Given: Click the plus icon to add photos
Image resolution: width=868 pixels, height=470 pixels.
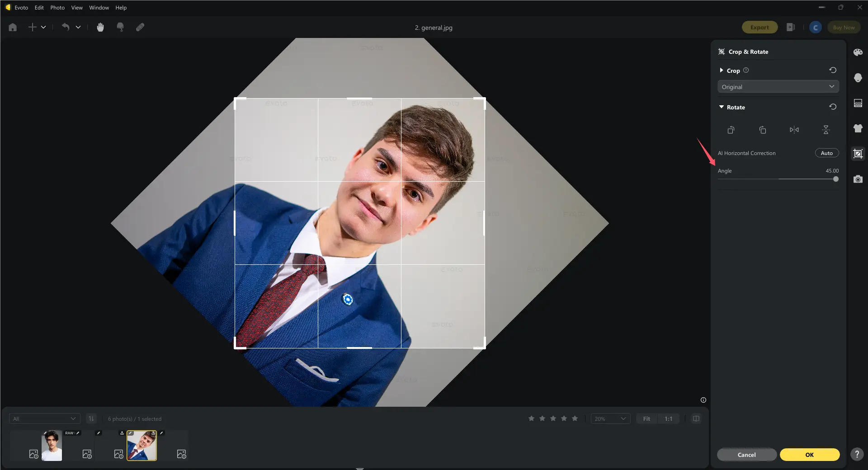Looking at the screenshot, I should (32, 27).
